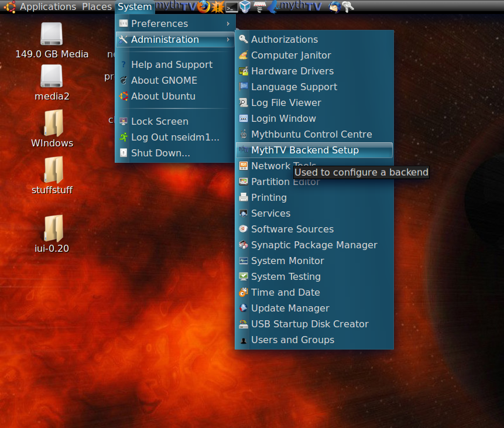Click the Authorizations keys icon
The height and width of the screenshot is (428, 504).
(244, 39)
